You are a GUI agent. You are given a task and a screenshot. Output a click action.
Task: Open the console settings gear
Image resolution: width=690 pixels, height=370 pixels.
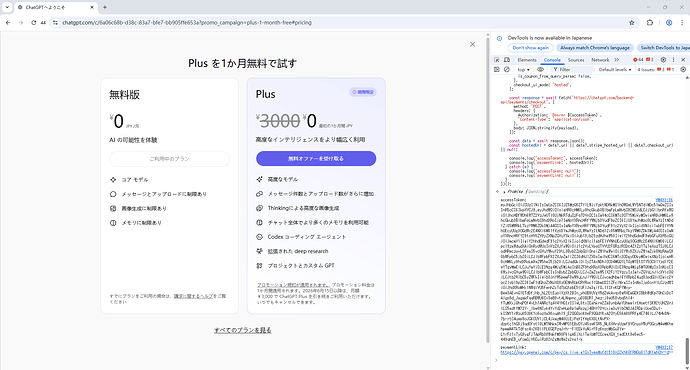tap(683, 70)
